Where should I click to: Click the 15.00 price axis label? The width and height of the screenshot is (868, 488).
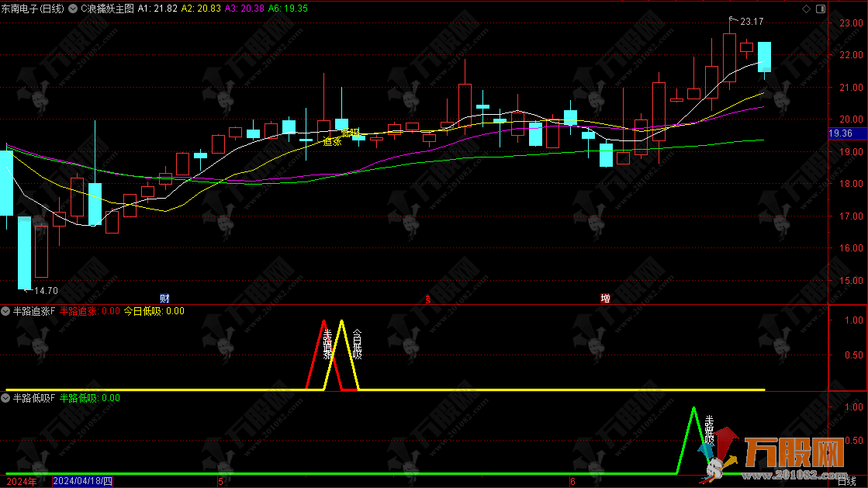851,280
